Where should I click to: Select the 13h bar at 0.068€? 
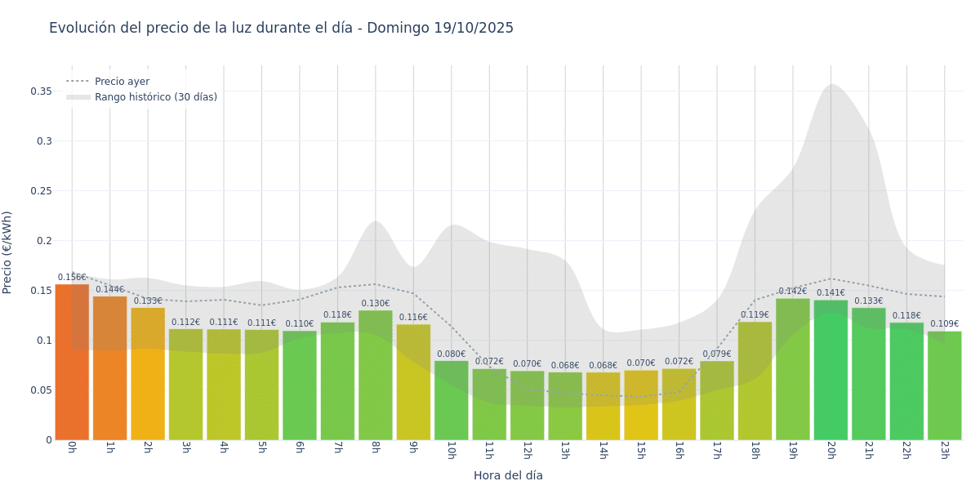pos(565,407)
